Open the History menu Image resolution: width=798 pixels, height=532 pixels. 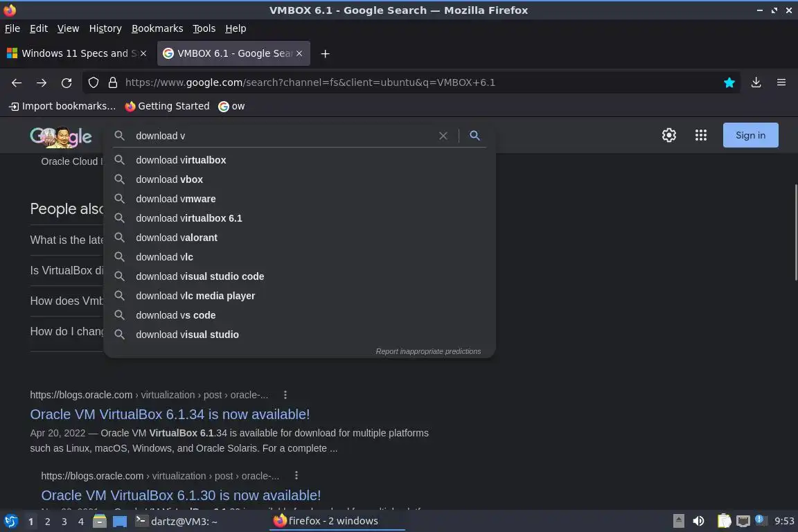point(105,28)
